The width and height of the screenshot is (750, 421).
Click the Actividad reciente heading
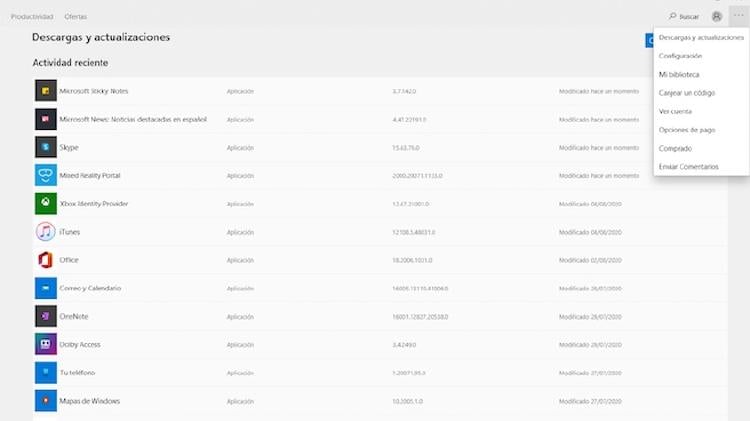[x=70, y=63]
